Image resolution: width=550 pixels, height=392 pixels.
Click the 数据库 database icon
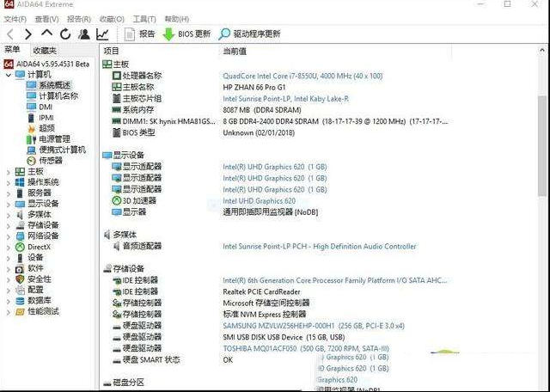point(20,301)
